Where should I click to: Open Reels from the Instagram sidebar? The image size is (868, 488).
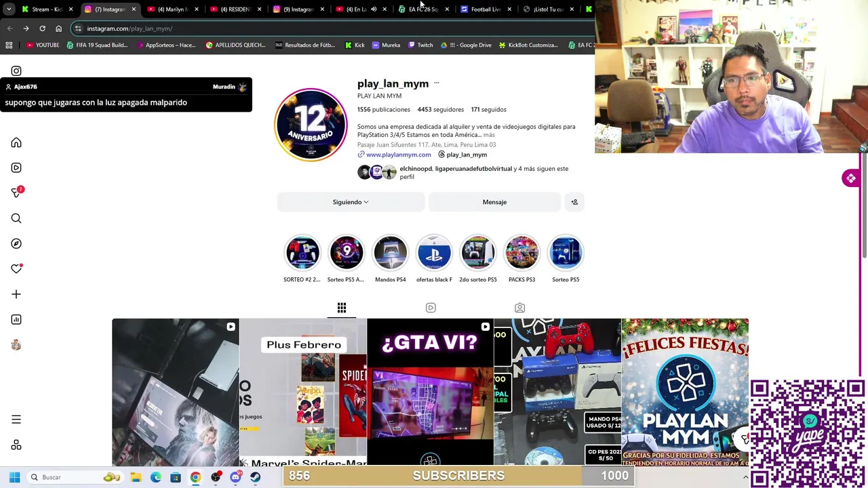[16, 167]
